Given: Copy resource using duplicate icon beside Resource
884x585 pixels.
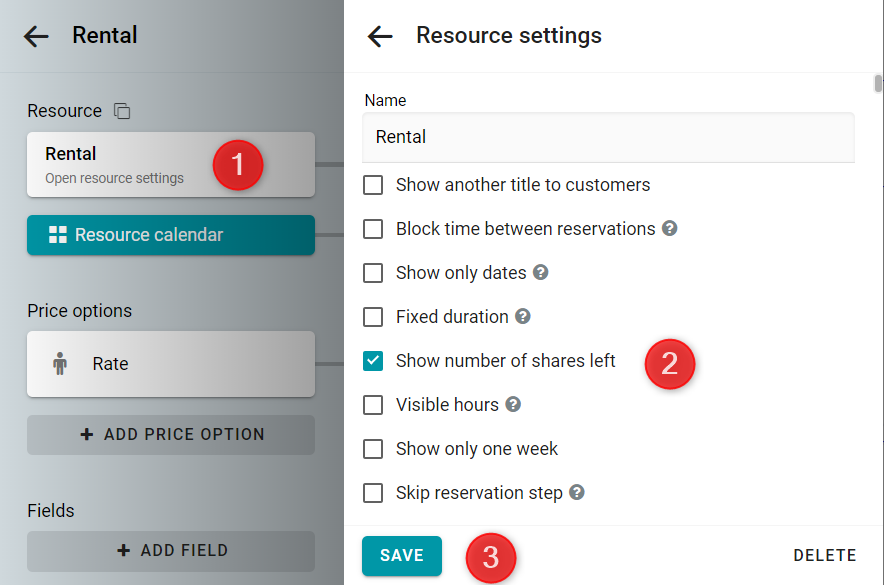Looking at the screenshot, I should coord(122,111).
